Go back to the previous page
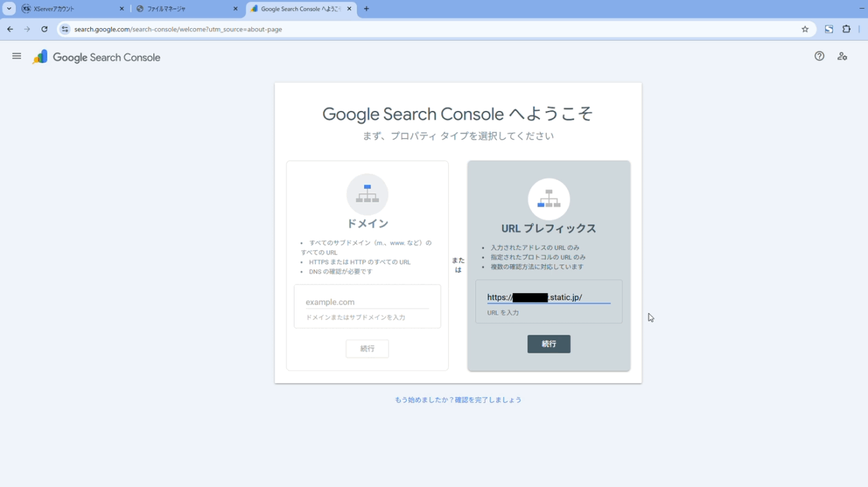 10,29
